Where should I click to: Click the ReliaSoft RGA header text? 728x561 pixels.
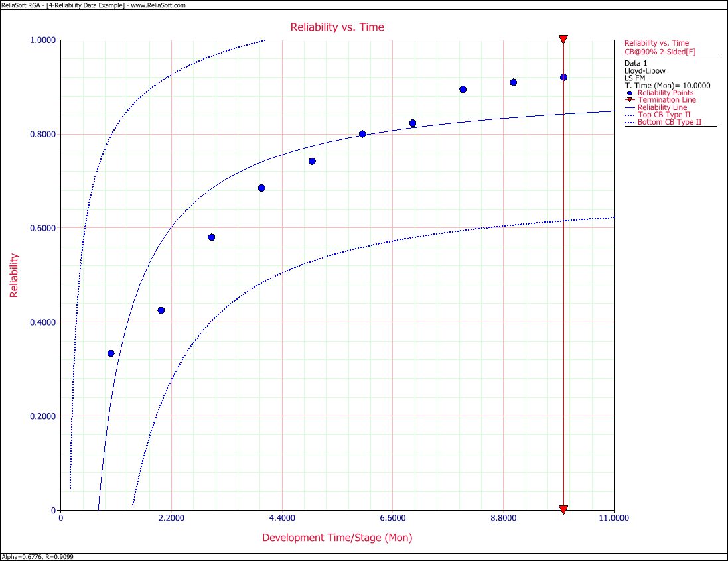25,5
